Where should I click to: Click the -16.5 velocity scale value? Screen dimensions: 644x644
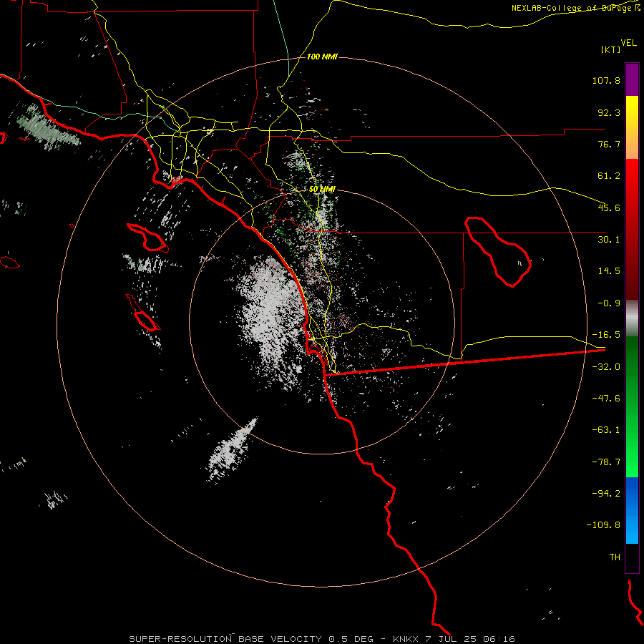coord(606,335)
